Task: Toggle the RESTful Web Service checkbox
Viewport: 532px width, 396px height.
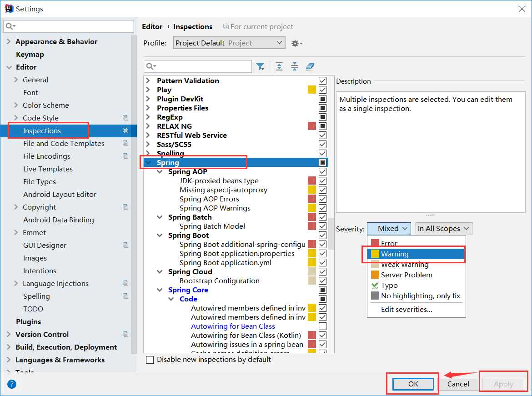Action: pyautogui.click(x=323, y=135)
